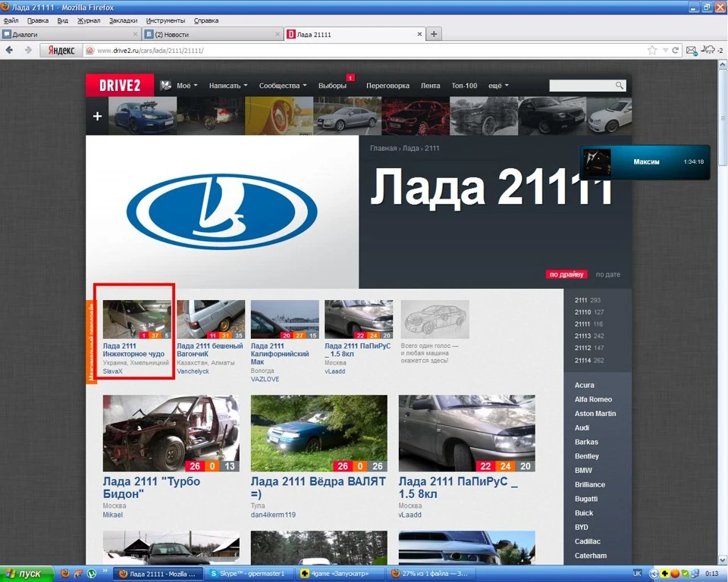Open the new tab plus button
Viewport: 728px width, 582px height.
(x=434, y=34)
